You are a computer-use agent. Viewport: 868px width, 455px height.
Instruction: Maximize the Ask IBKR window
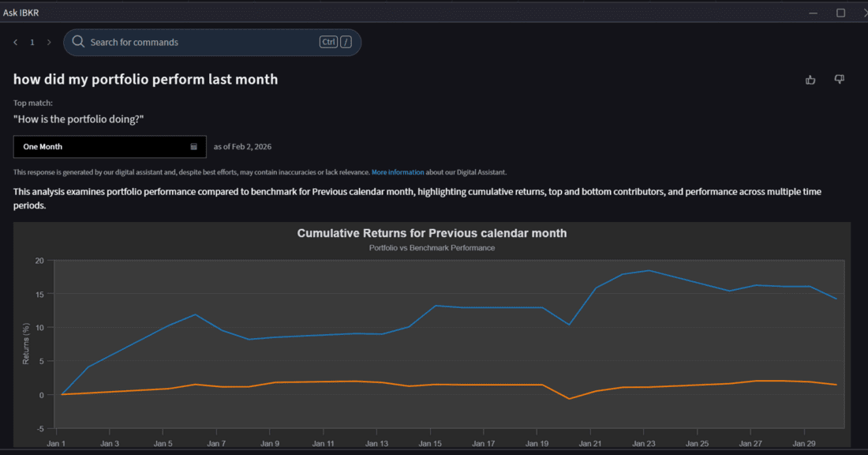(840, 13)
